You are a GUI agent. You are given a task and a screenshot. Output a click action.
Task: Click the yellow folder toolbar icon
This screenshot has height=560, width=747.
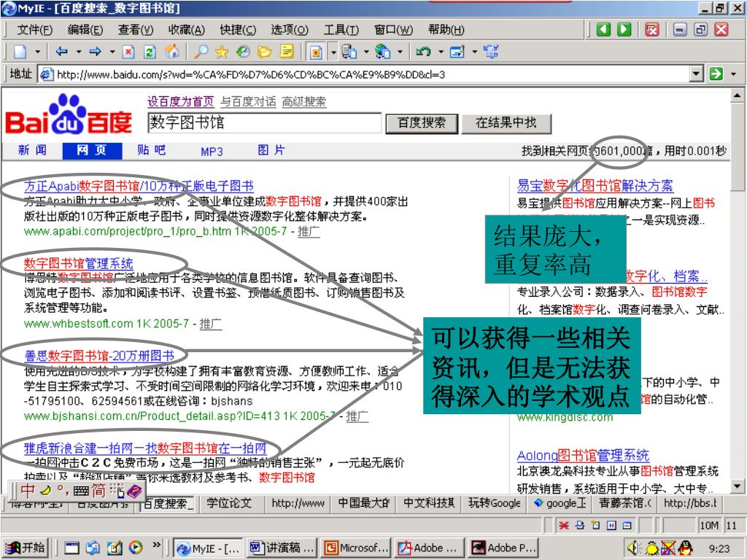pyautogui.click(x=264, y=52)
